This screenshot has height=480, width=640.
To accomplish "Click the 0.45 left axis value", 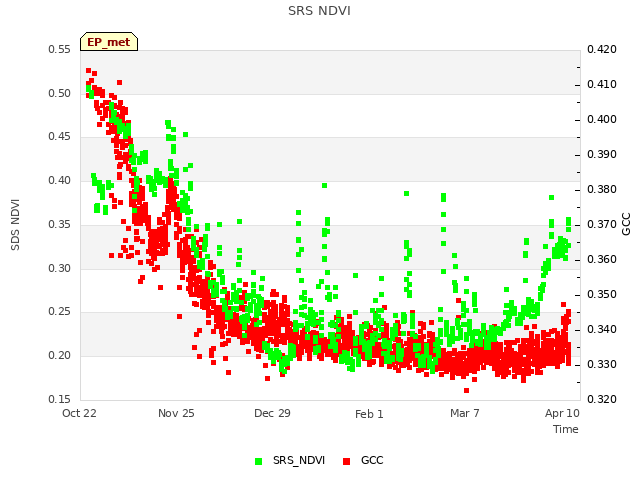I will [60, 136].
